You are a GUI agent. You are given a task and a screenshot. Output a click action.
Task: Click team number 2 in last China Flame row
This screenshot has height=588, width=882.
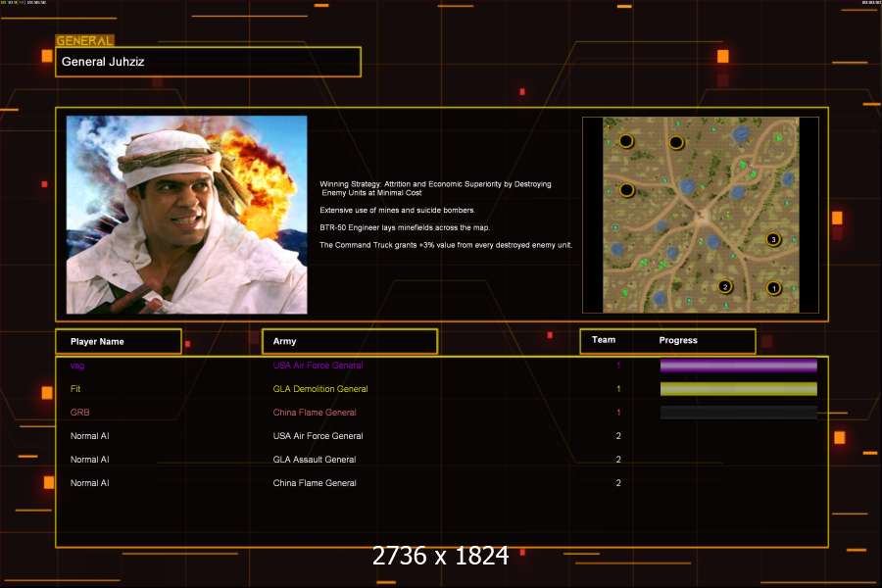click(618, 483)
